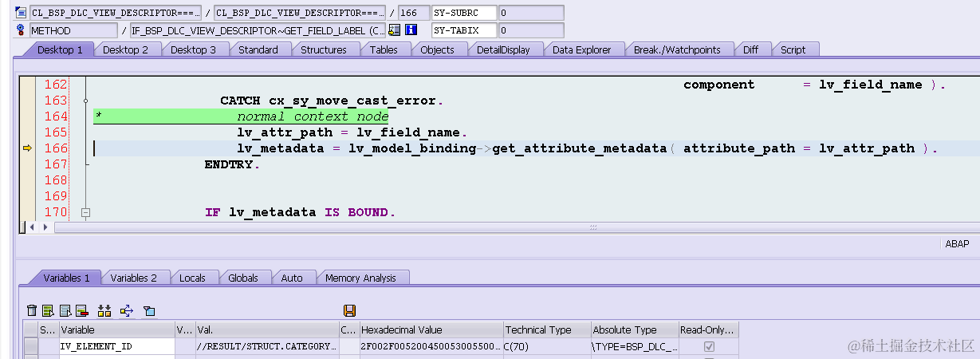
Task: Click the horizontal scrollbar left arrow in editor
Action: click(33, 227)
